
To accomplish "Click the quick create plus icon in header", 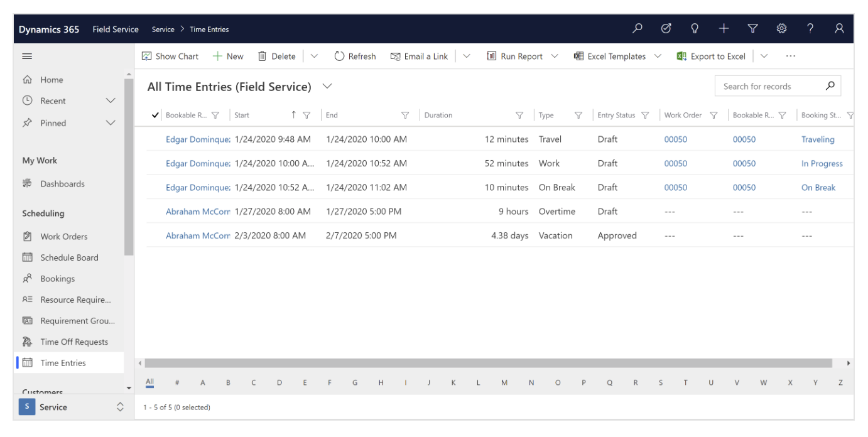I will (724, 29).
